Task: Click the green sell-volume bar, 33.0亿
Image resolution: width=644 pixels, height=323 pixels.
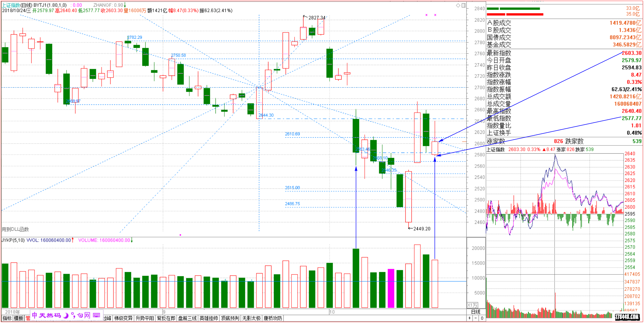Action: pyautogui.click(x=513, y=9)
